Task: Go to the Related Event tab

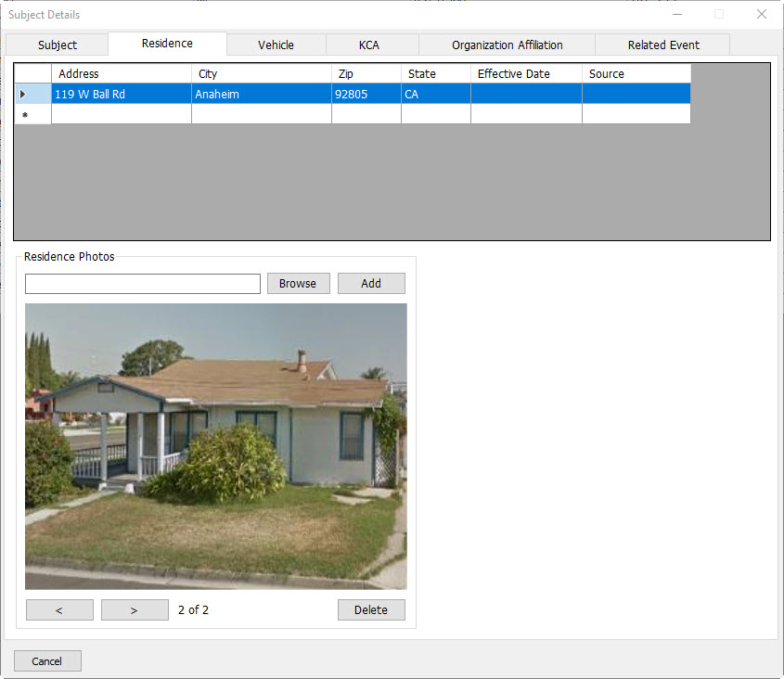Action: [x=663, y=45]
